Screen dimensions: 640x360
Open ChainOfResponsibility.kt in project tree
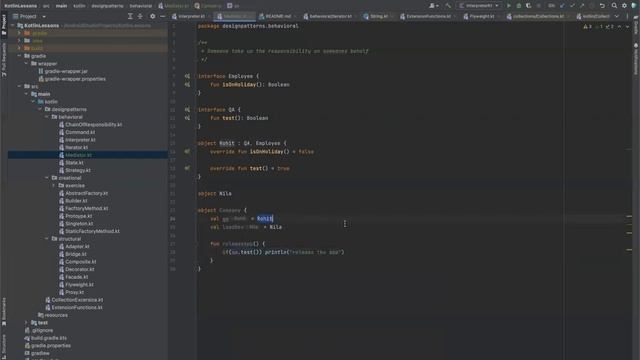click(93, 124)
